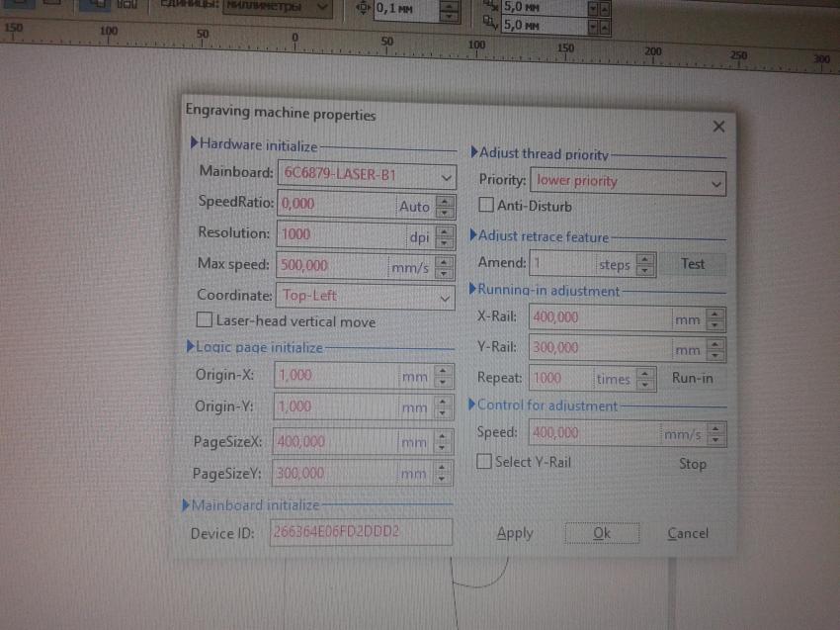840x630 pixels.
Task: Click the SpeedRatio spinner arrows
Action: pos(445,206)
